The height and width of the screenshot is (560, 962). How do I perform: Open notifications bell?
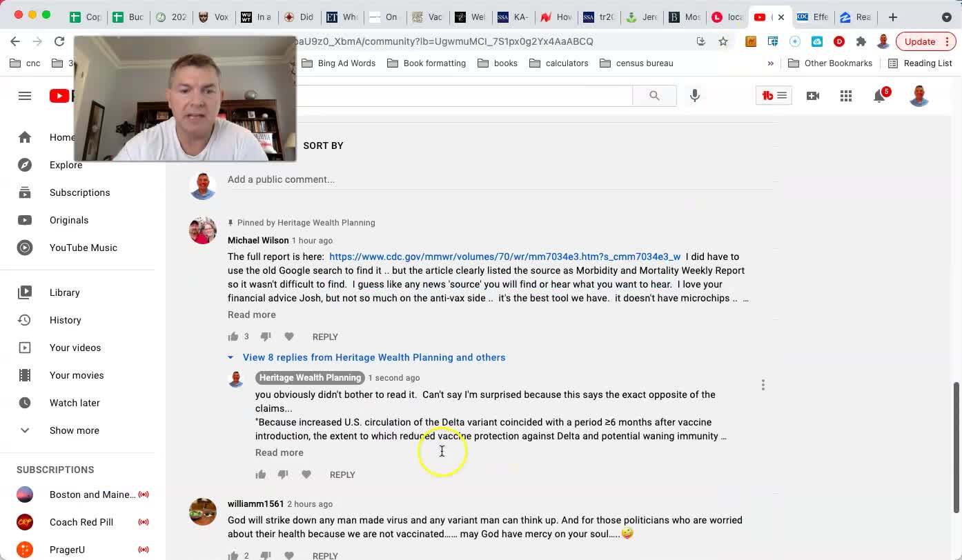pos(880,96)
